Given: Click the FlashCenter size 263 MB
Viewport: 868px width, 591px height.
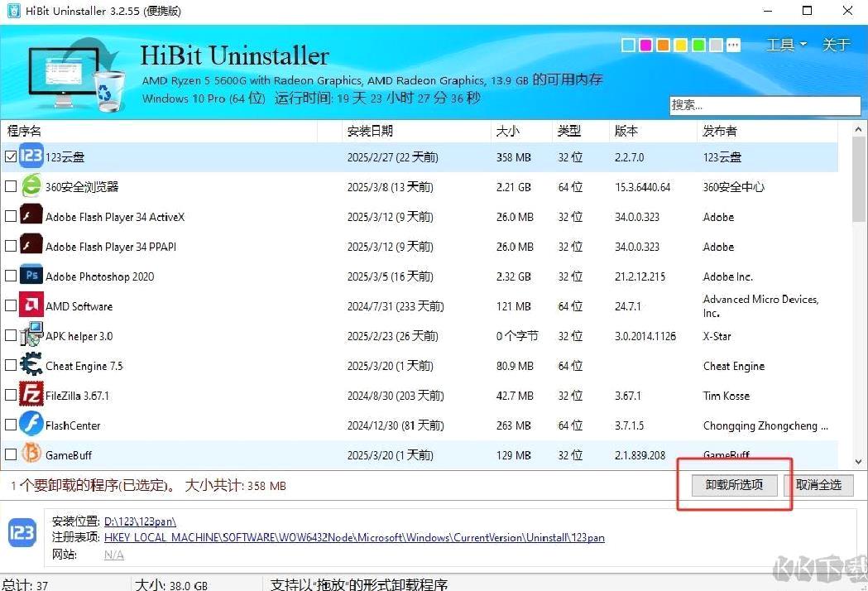Looking at the screenshot, I should coord(514,425).
